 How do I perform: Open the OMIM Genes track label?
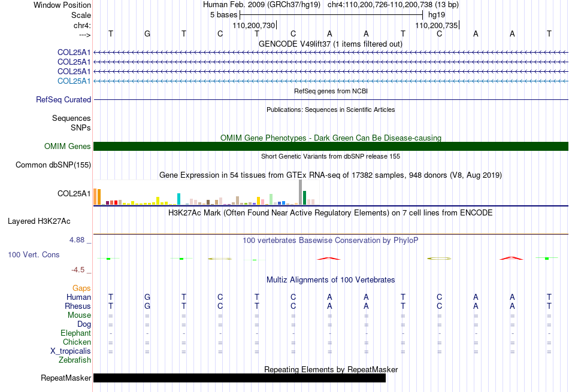(x=68, y=146)
